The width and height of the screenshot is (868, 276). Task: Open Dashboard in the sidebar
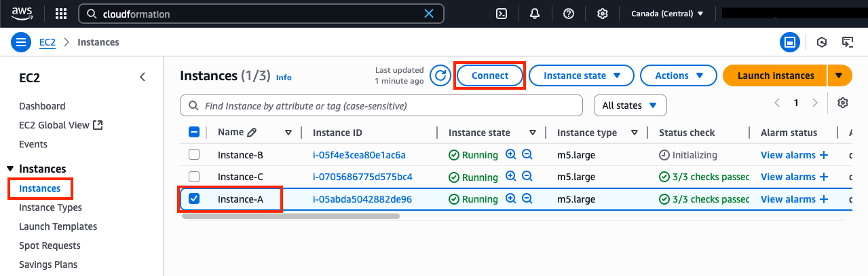pyautogui.click(x=42, y=106)
